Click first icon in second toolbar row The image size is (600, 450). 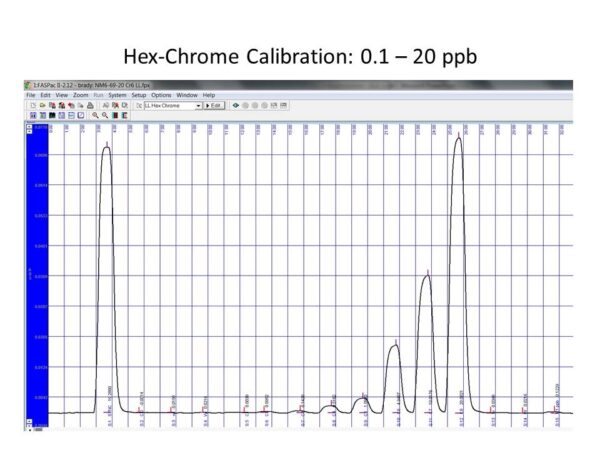point(32,115)
